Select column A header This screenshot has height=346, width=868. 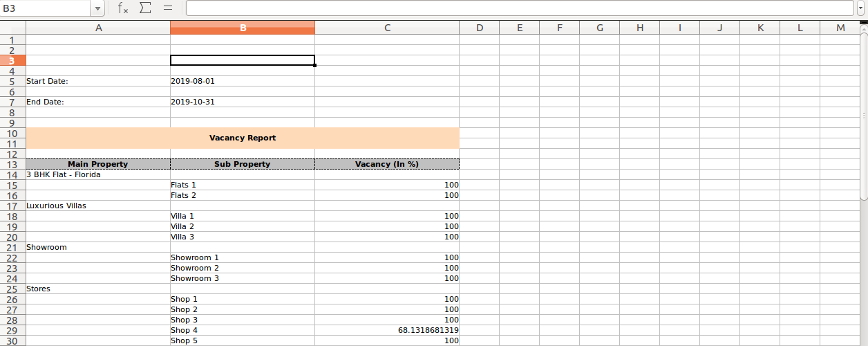tap(98, 28)
